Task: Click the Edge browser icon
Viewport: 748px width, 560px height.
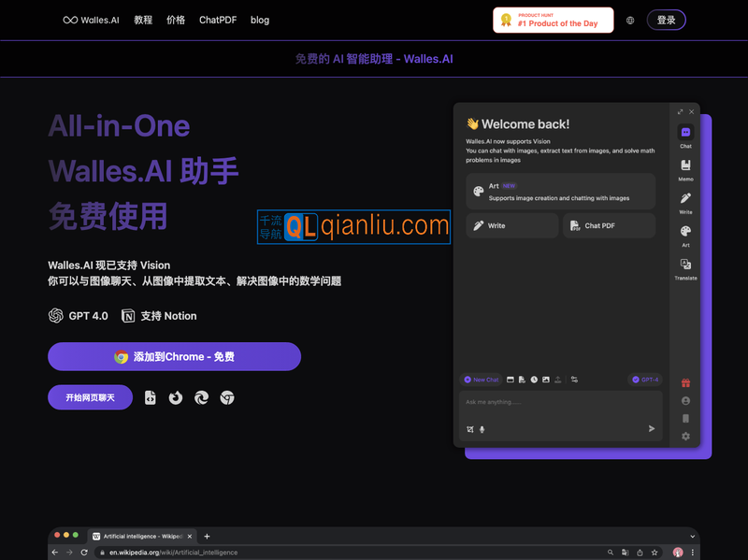Action: [201, 397]
